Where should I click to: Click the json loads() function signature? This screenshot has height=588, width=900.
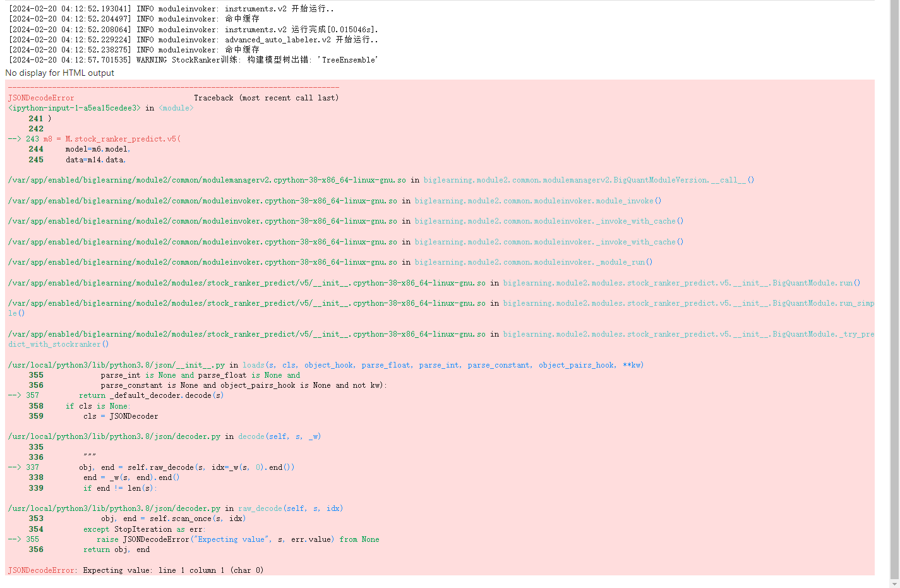[443, 365]
